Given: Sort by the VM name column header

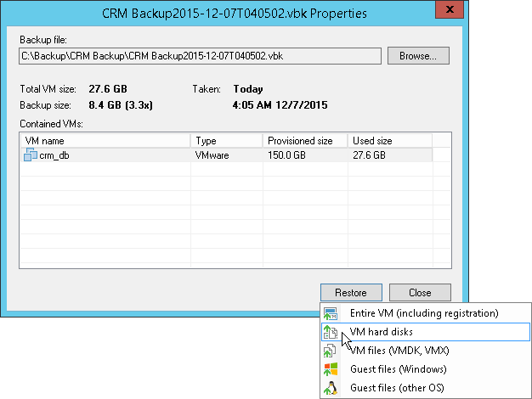Looking at the screenshot, I should 105,141.
